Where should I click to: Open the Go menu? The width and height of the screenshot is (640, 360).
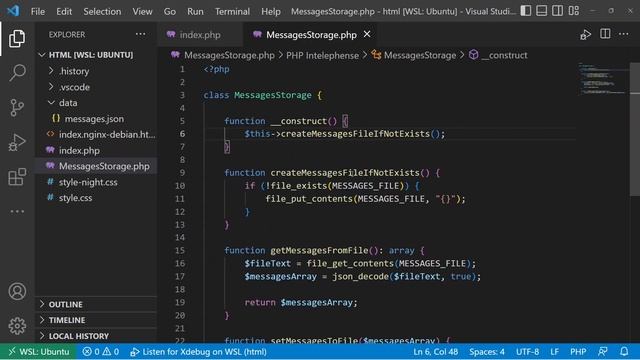point(170,11)
